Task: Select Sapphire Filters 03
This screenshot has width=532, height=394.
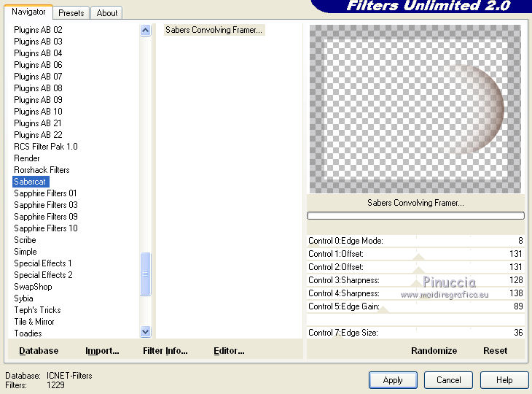Action: pyautogui.click(x=46, y=205)
